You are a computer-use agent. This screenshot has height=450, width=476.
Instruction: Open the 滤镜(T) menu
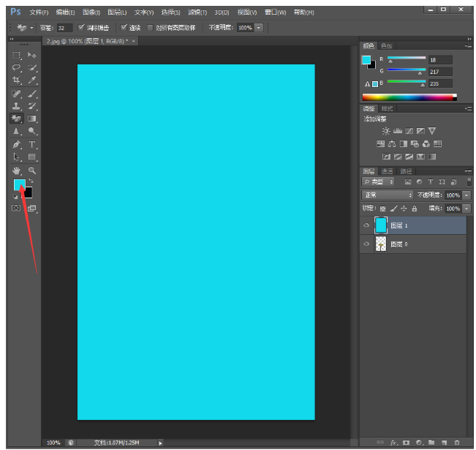coord(197,12)
